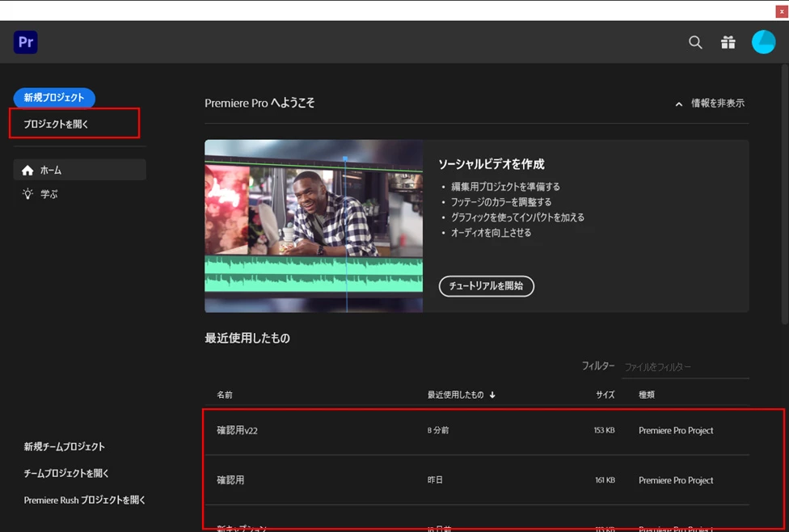789x532 pixels.
Task: Click the lightbulb icon beside 学ぶ
Action: point(27,194)
